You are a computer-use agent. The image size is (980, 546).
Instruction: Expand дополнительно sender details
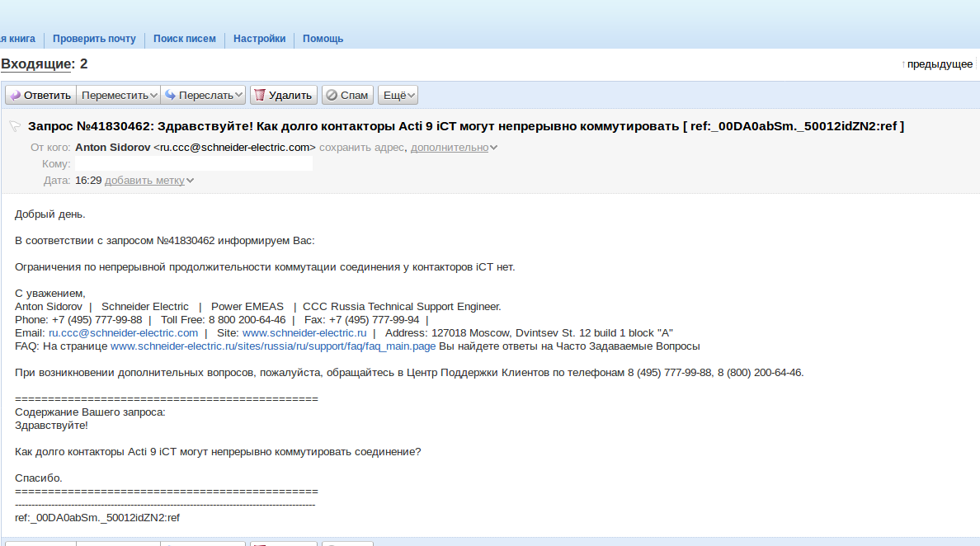click(454, 148)
